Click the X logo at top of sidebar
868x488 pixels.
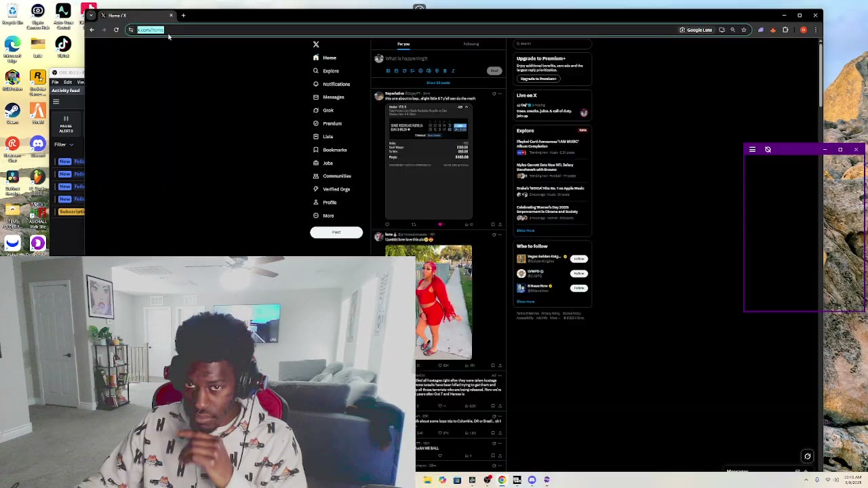tap(316, 44)
